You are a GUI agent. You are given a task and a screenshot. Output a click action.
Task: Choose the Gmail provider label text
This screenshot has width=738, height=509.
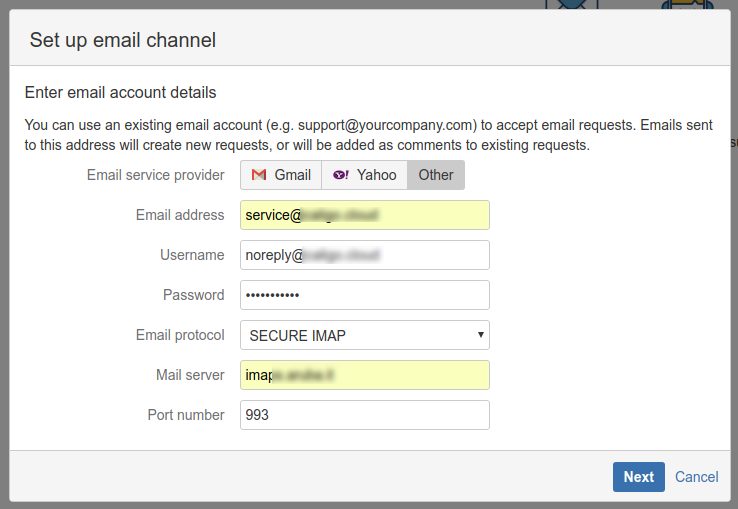[292, 175]
